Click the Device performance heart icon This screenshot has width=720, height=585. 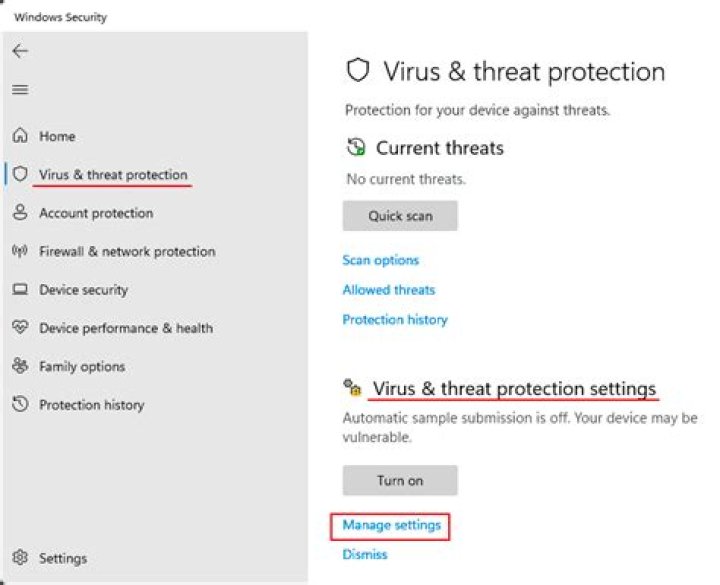[20, 328]
